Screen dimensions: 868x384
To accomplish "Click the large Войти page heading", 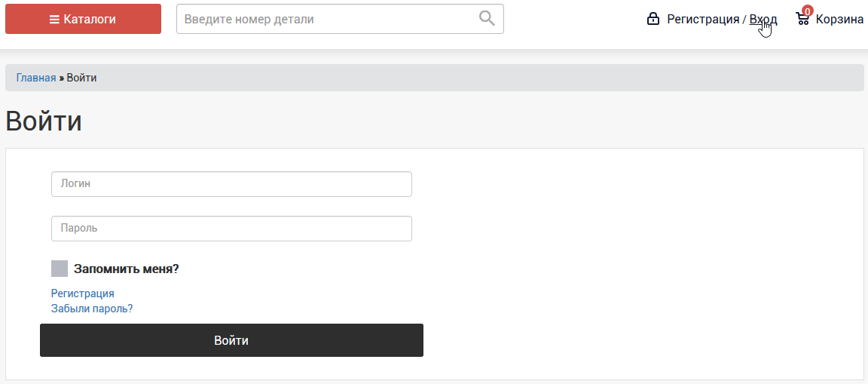I will pyautogui.click(x=44, y=121).
